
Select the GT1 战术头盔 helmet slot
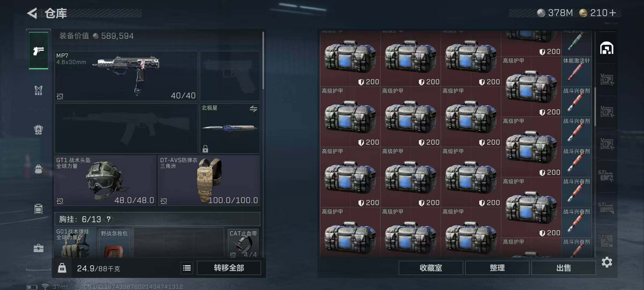coord(105,181)
